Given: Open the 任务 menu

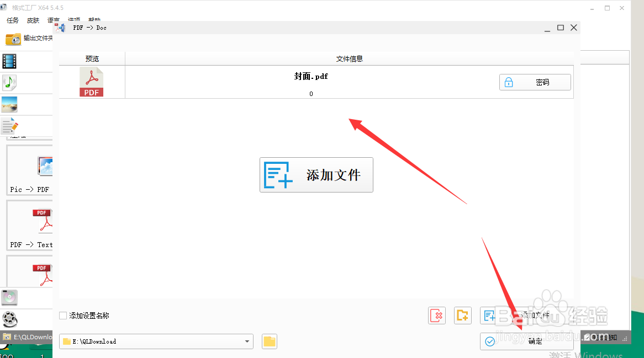Looking at the screenshot, I should pos(12,20).
